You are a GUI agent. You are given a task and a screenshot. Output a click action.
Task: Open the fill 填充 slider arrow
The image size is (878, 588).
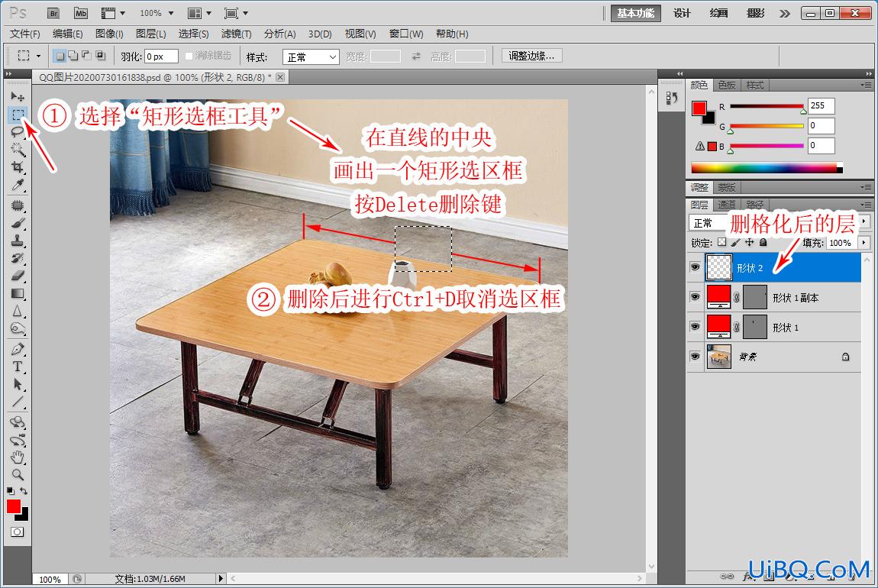tap(864, 243)
